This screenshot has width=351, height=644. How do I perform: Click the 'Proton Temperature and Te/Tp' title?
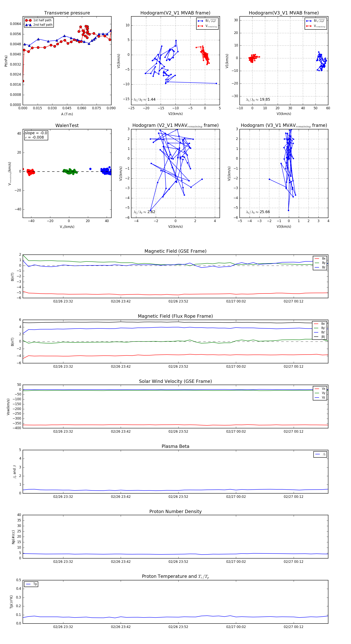point(175,576)
